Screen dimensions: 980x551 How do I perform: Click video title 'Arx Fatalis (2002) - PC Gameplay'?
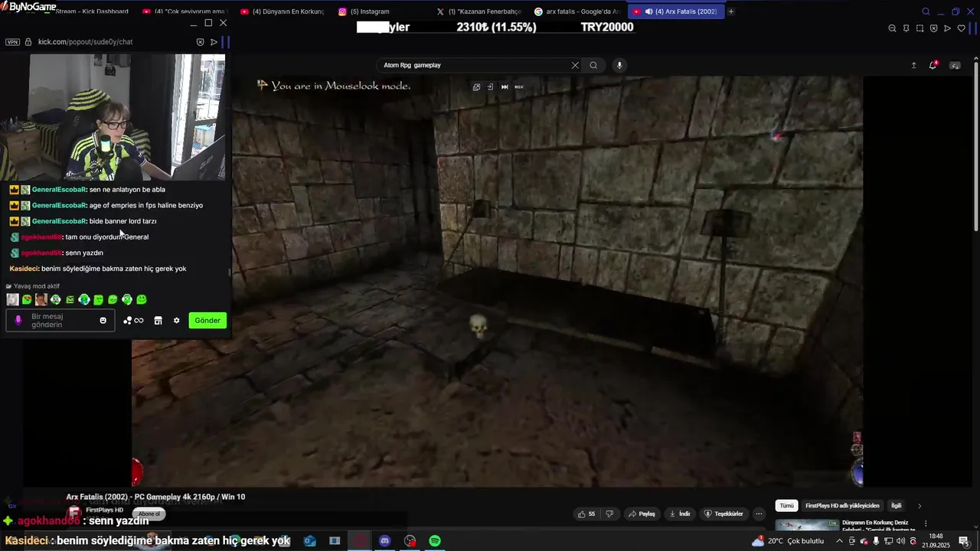click(155, 497)
